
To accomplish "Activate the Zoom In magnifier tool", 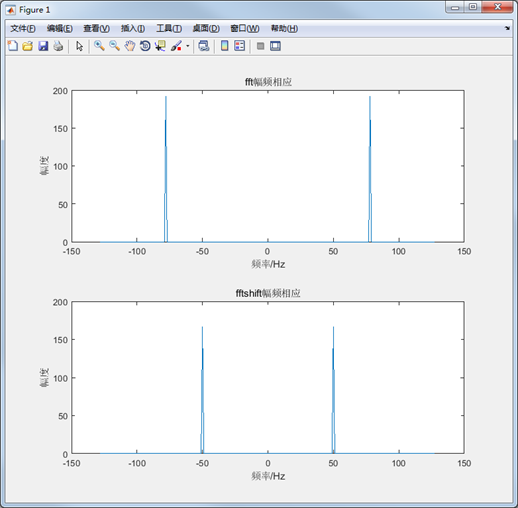I will pos(99,46).
